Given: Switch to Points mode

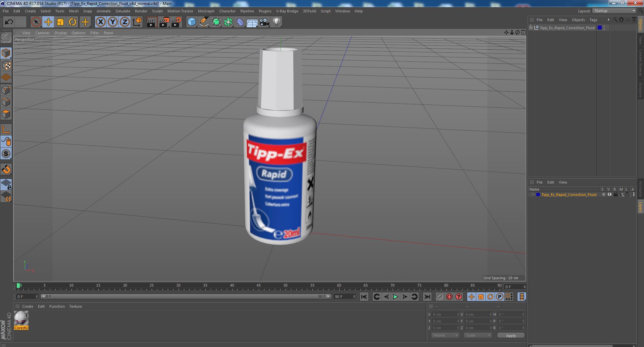Looking at the screenshot, I should [6, 90].
